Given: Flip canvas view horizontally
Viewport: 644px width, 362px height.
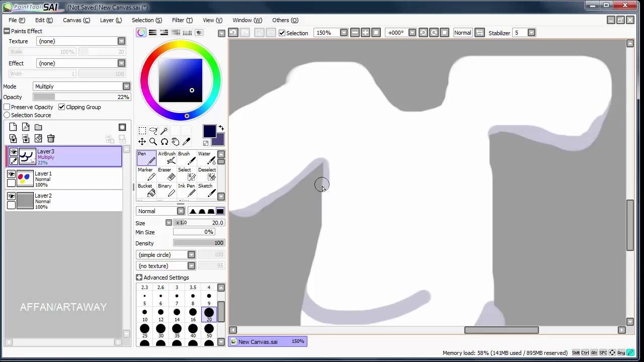Looking at the screenshot, I should 479,33.
